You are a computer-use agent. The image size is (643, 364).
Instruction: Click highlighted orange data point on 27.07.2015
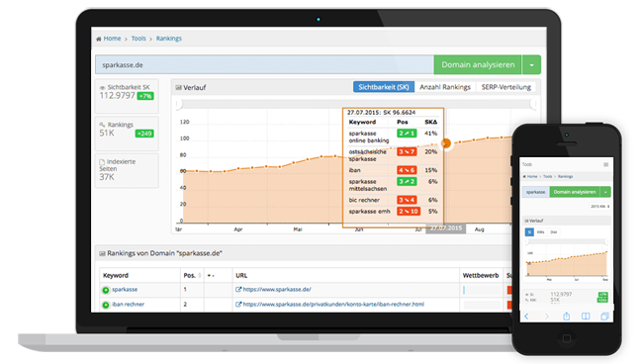click(x=446, y=143)
